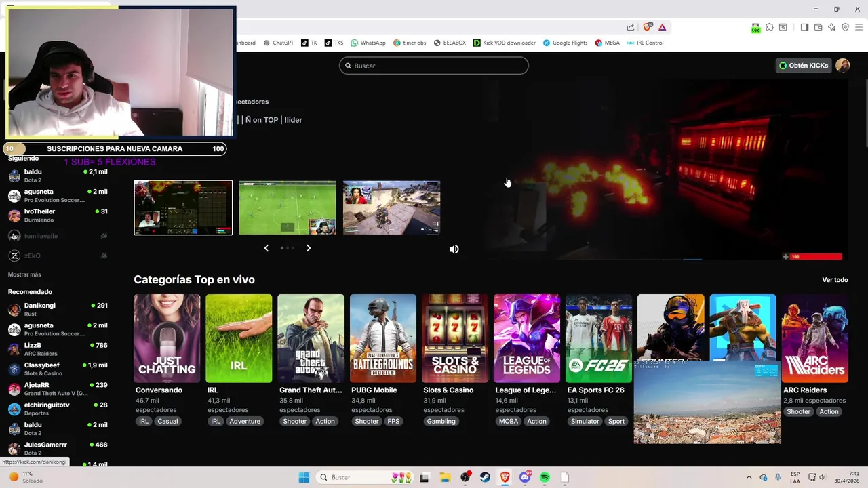The image size is (868, 488).
Task: Expand followed channels with Mostrar más
Action: (x=24, y=274)
